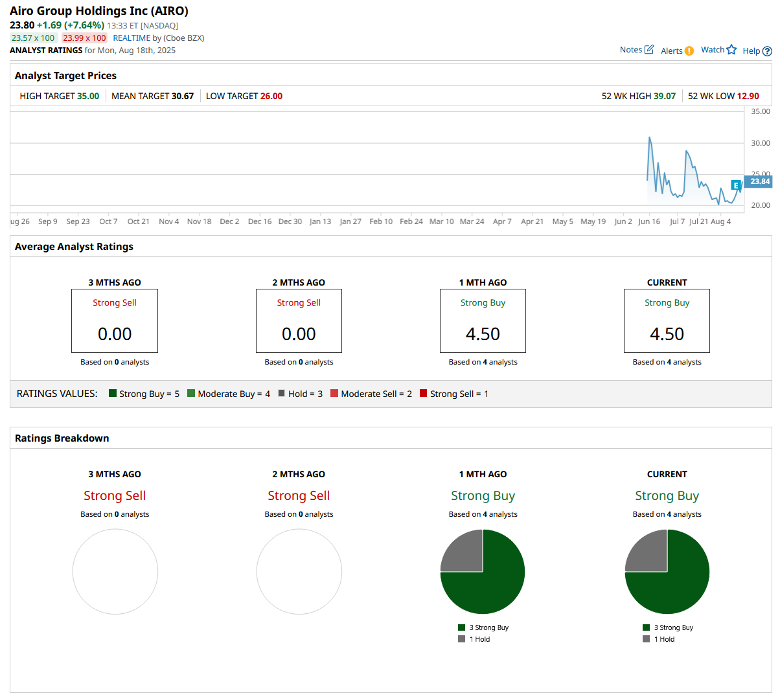Click the orange Alerts bell icon
Viewport: 780px width, 700px height.
689,51
